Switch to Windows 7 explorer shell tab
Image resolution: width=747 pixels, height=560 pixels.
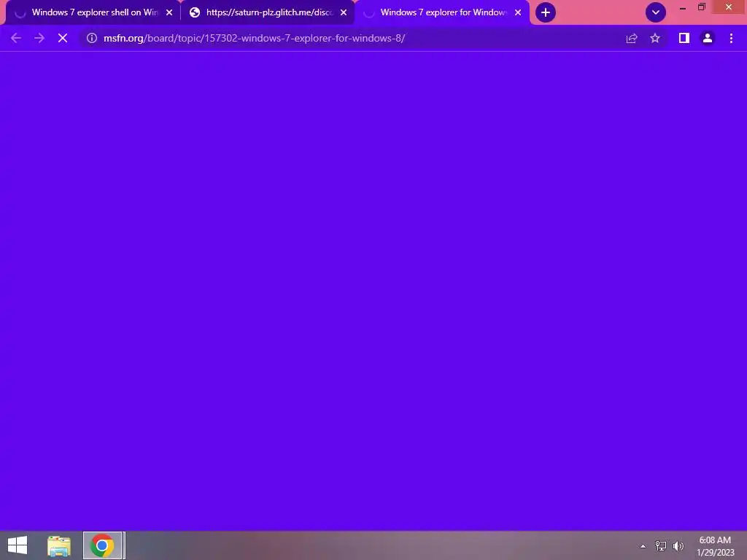coord(94,12)
